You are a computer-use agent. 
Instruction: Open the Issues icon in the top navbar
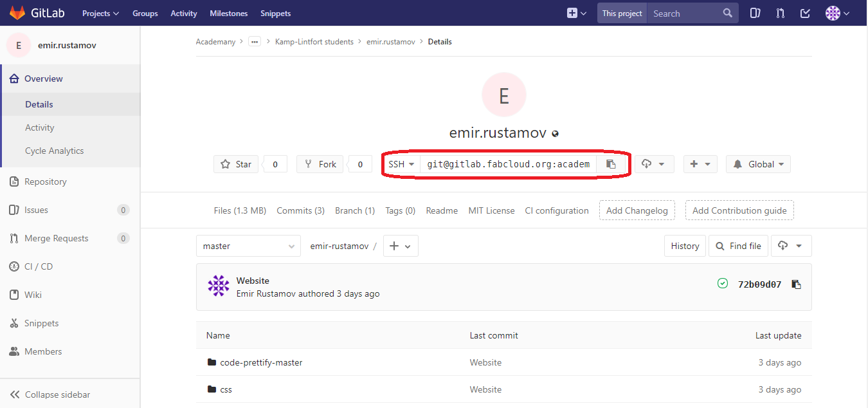pyautogui.click(x=755, y=13)
